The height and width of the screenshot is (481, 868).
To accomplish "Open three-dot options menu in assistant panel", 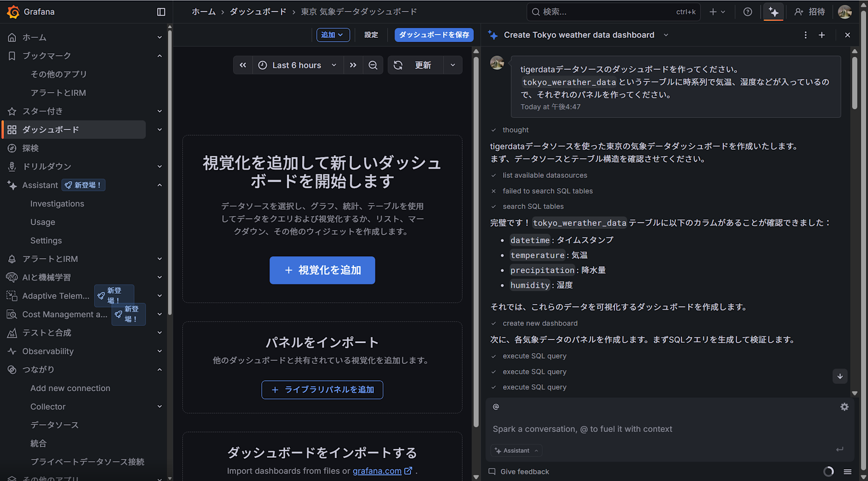I will [806, 35].
